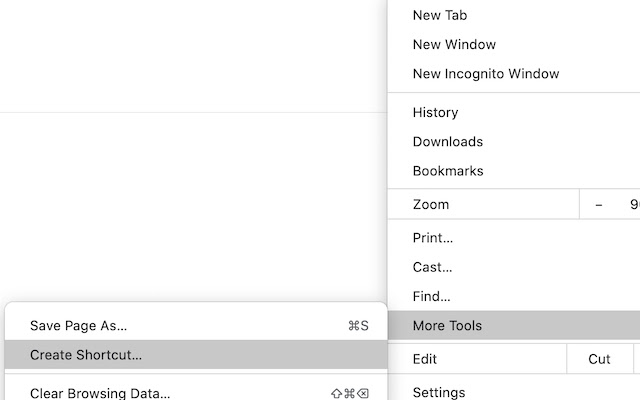The width and height of the screenshot is (640, 400).
Task: Go to Downloads from menu
Action: (x=448, y=142)
